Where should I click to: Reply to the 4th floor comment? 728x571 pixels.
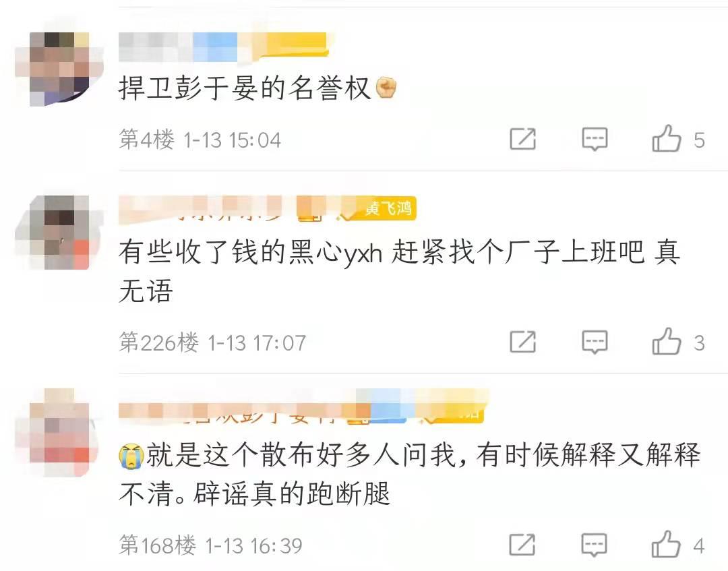click(x=595, y=139)
